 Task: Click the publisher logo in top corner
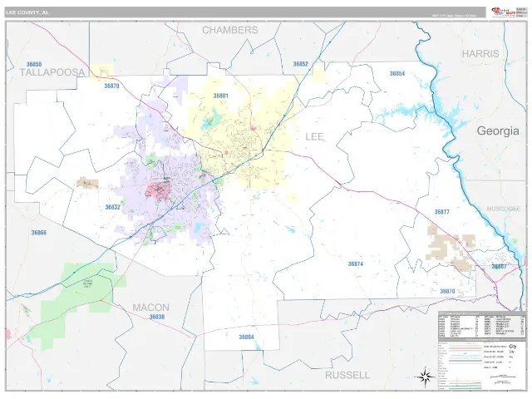[504, 12]
